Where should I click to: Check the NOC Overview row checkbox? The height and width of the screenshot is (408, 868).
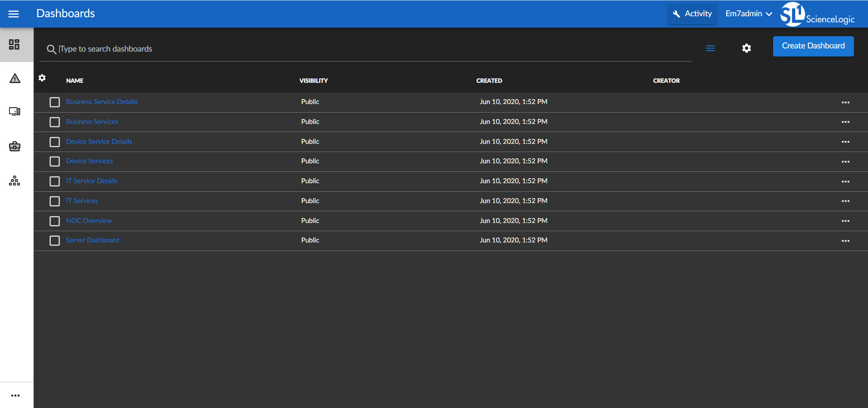(x=55, y=221)
